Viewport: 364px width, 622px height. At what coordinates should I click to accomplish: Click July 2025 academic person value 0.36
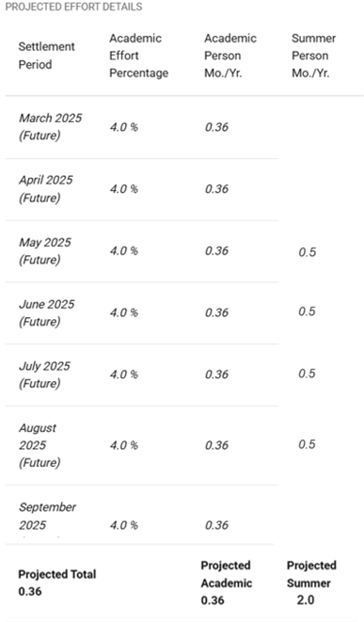(216, 375)
